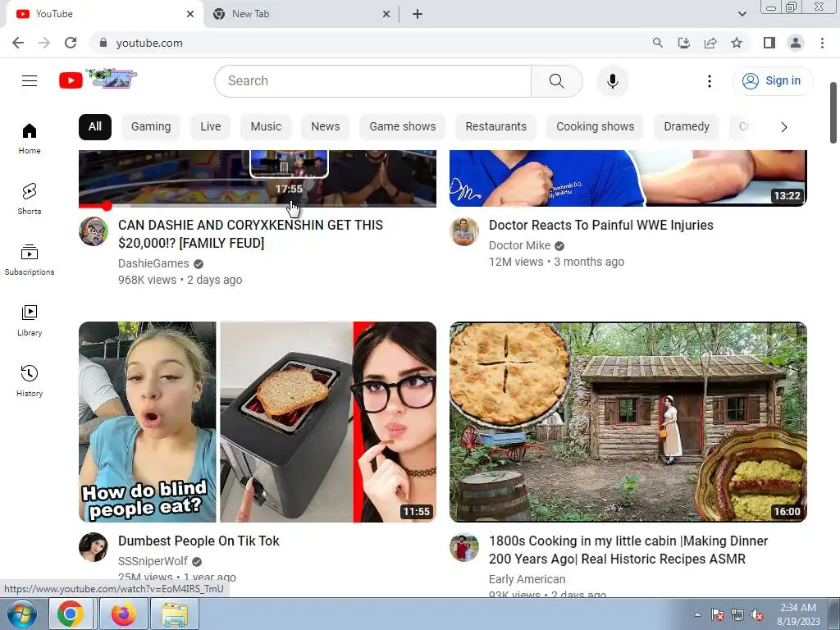
Task: Close the New Tab tab
Action: [x=386, y=15]
